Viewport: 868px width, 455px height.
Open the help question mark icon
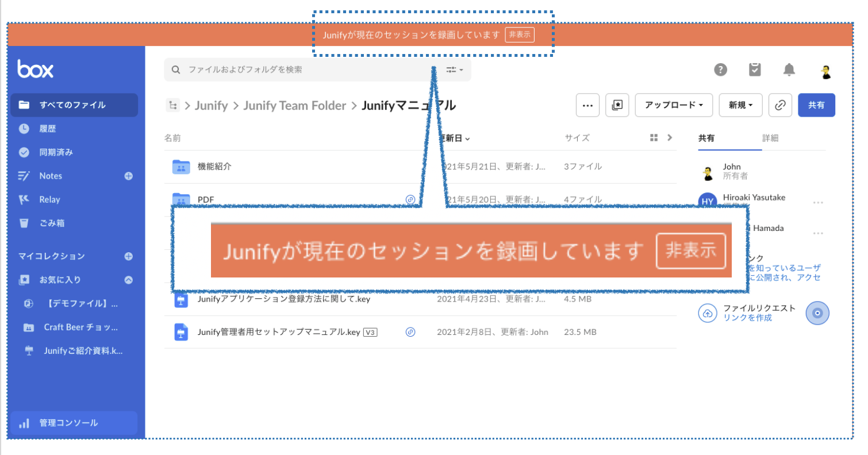click(720, 70)
